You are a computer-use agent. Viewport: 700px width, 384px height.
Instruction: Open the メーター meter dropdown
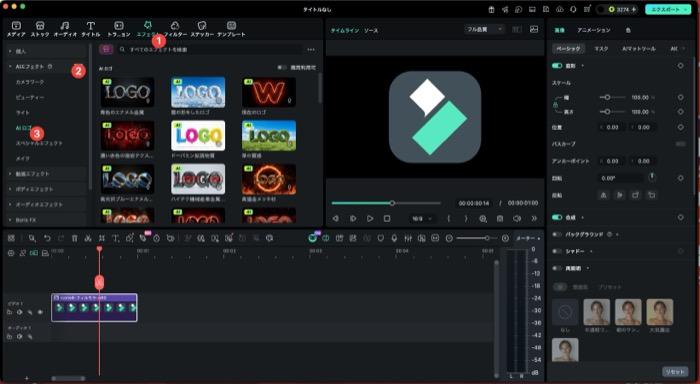528,238
